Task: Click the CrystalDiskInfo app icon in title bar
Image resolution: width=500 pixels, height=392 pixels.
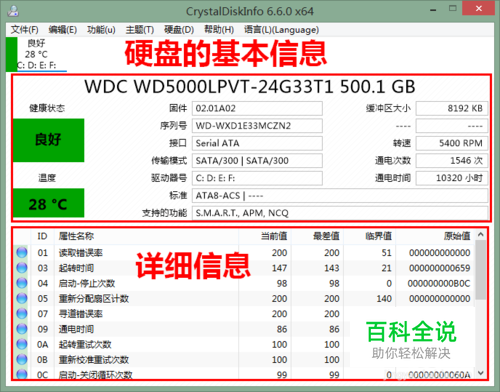Action: [x=13, y=11]
